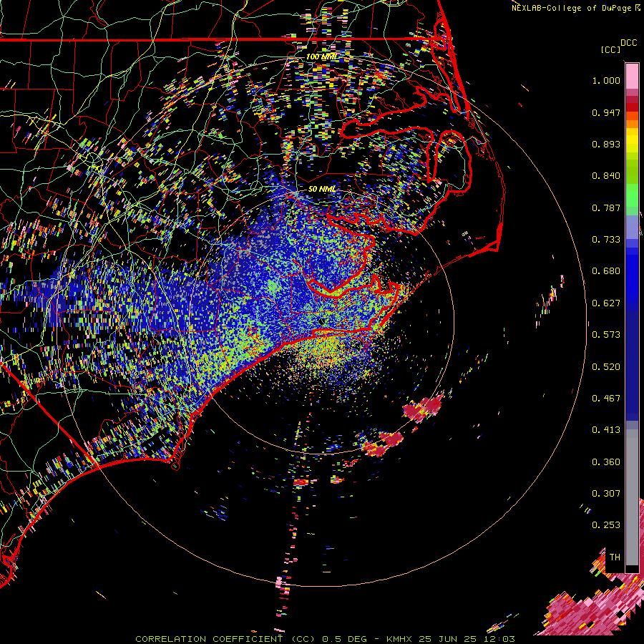644x644 pixels.
Task: Click the 0.680 color scale value
Action: click(x=606, y=271)
